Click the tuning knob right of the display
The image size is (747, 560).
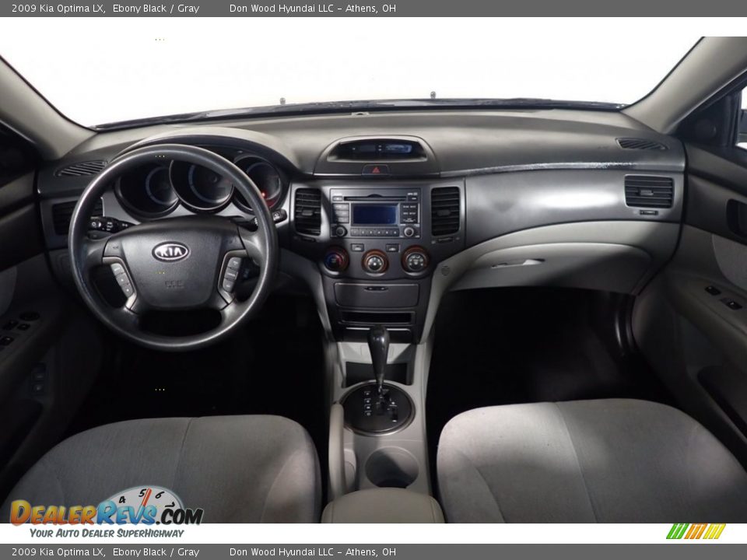pos(410,232)
